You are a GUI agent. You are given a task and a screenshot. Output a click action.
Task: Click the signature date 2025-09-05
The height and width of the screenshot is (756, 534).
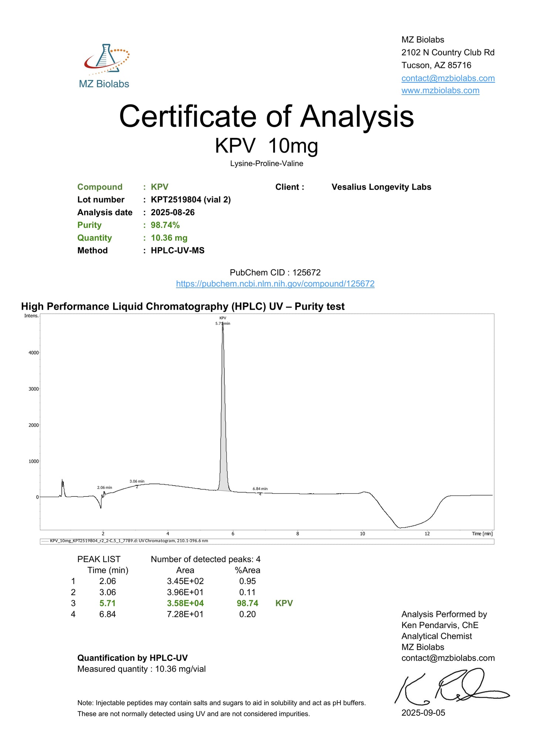(423, 713)
